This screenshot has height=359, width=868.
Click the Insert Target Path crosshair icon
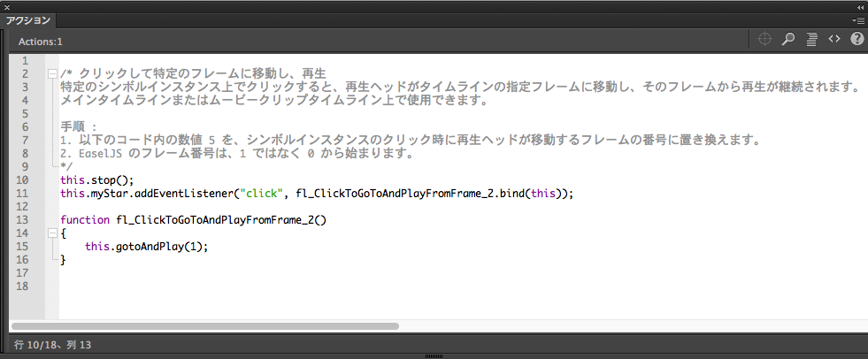764,39
